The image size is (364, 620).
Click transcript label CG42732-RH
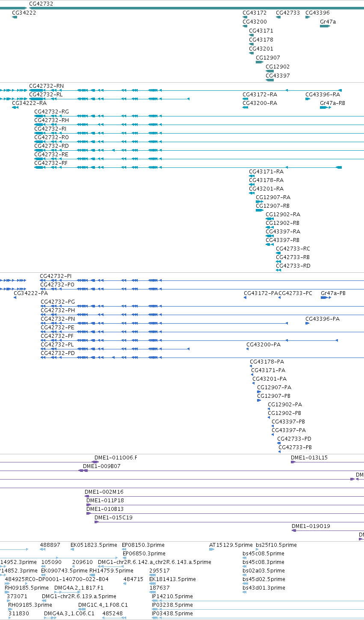coord(51,120)
